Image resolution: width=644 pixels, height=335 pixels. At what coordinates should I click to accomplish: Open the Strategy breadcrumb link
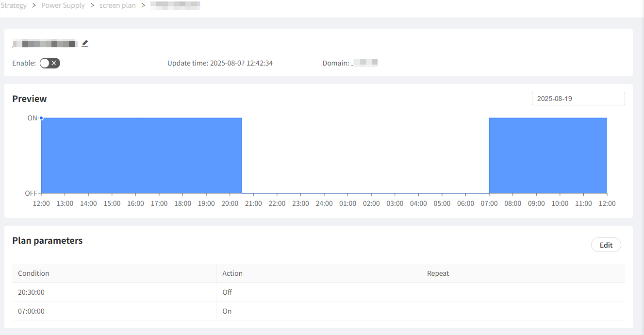point(14,5)
